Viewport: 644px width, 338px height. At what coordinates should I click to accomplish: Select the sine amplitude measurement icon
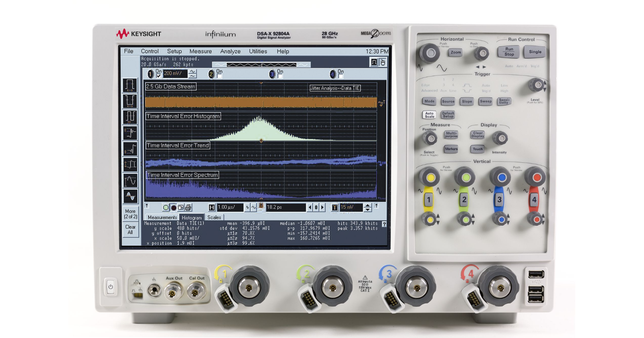(130, 180)
